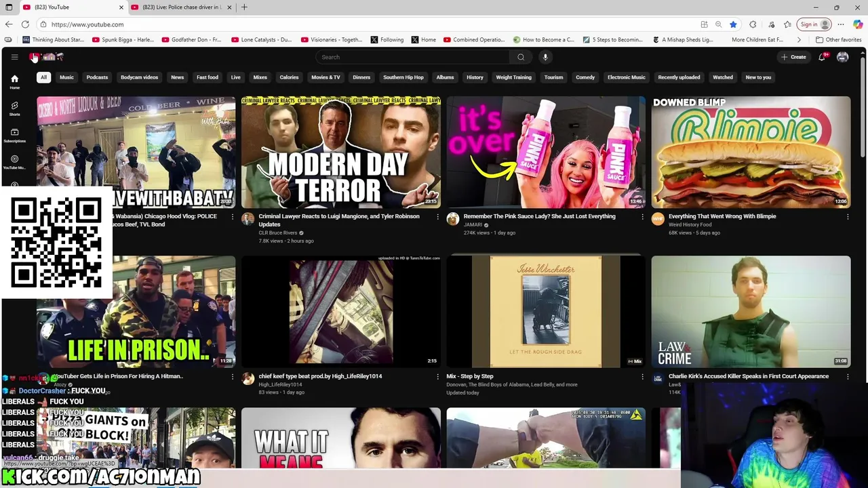Select the New to you chip
This screenshot has width=868, height=488.
[758, 77]
